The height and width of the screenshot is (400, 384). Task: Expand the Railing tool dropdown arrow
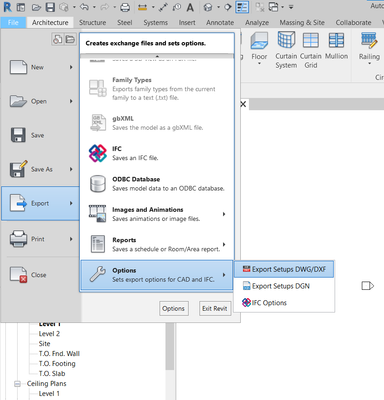coord(369,64)
